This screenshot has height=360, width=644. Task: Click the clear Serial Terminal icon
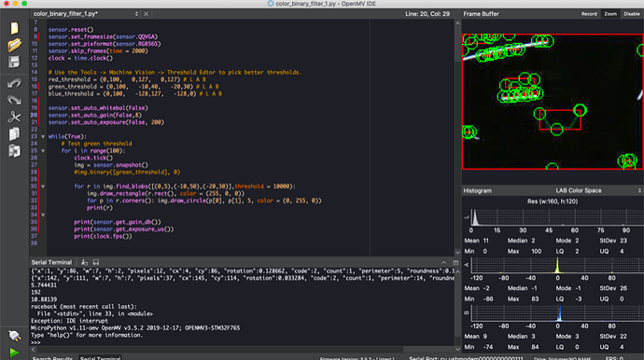coord(84,262)
